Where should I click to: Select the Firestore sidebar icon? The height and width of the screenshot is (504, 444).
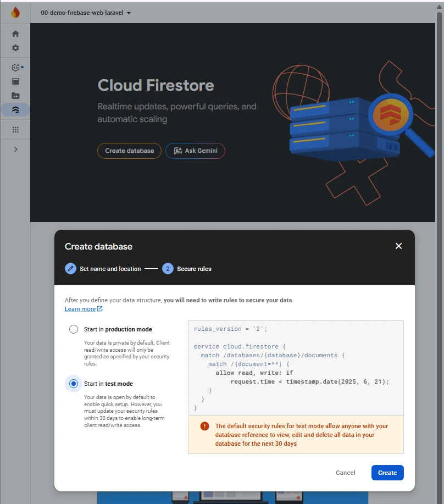[15, 110]
